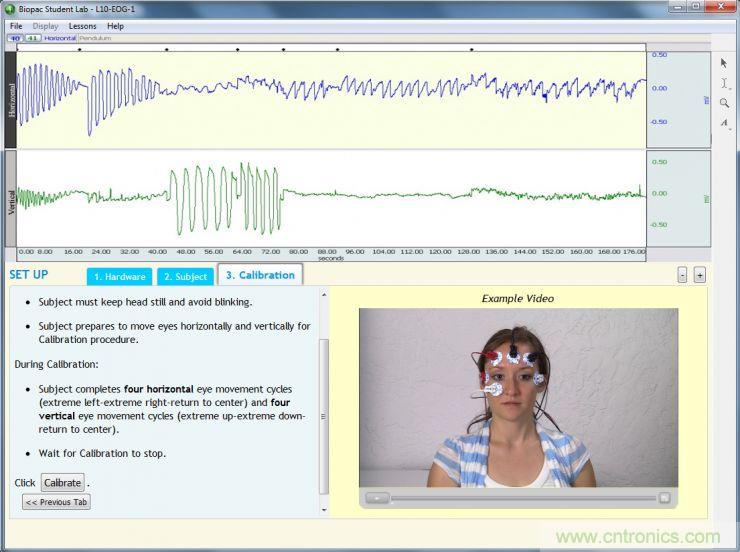Screen dimensions: 740x552
Task: Click the video progress slider track
Action: click(x=520, y=497)
